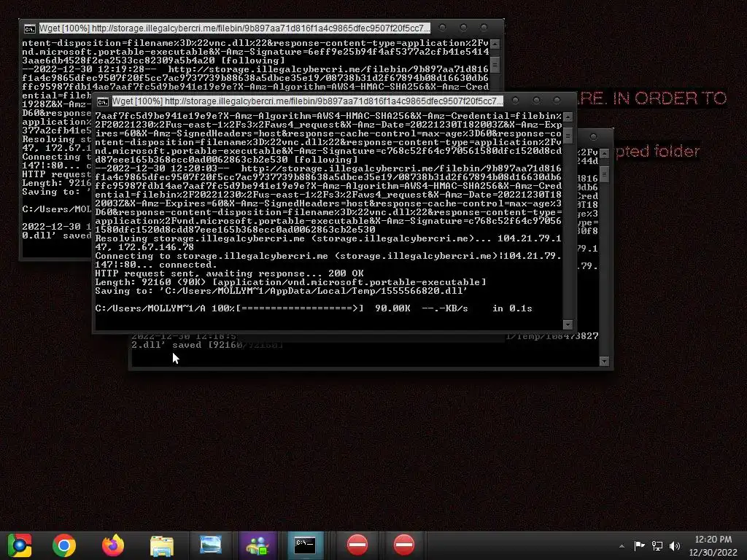Click the scrollbar thumb in front Wget window
The image size is (747, 560).
pos(568,136)
